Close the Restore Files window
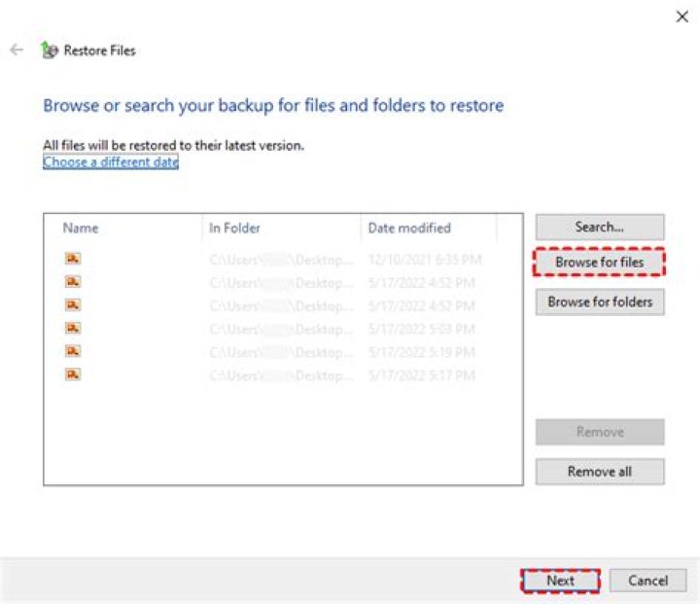 [682, 17]
